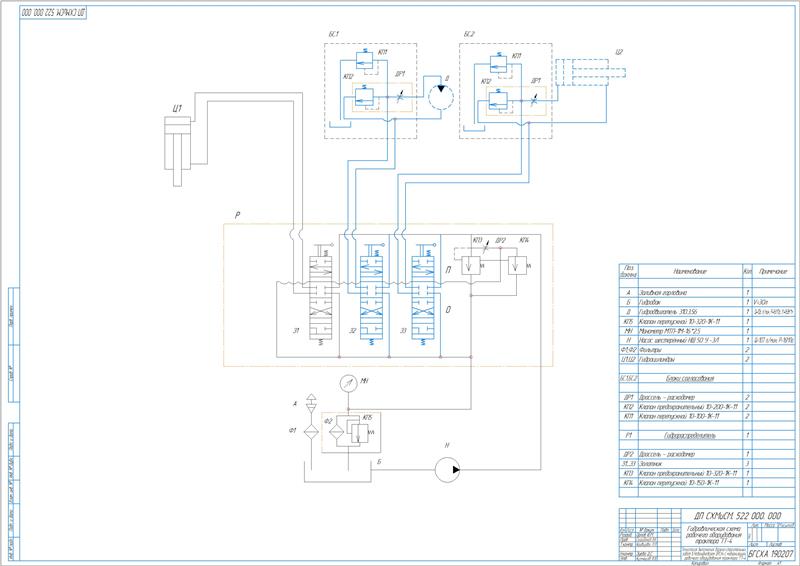800x566 pixels.
Task: Click the 'V-30л' note cell
Action: point(773,302)
